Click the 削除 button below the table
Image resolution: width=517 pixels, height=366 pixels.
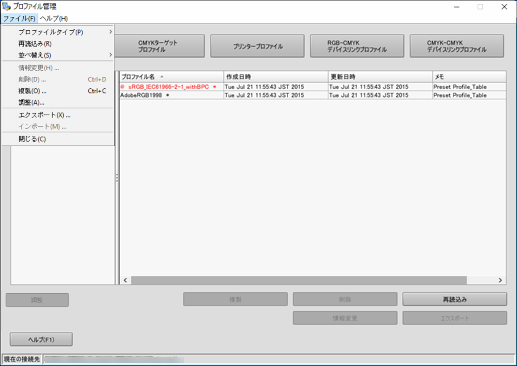345,299
